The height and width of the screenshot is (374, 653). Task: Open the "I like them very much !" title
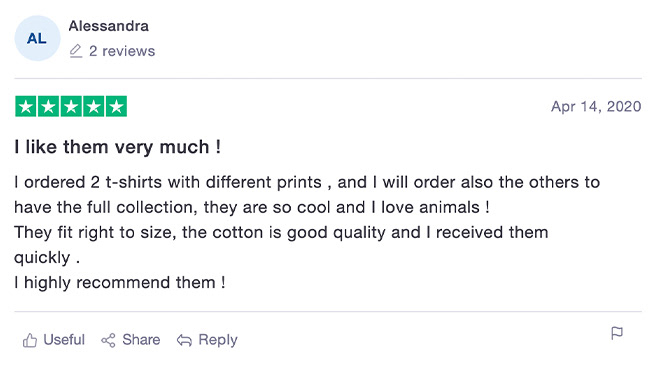117,147
